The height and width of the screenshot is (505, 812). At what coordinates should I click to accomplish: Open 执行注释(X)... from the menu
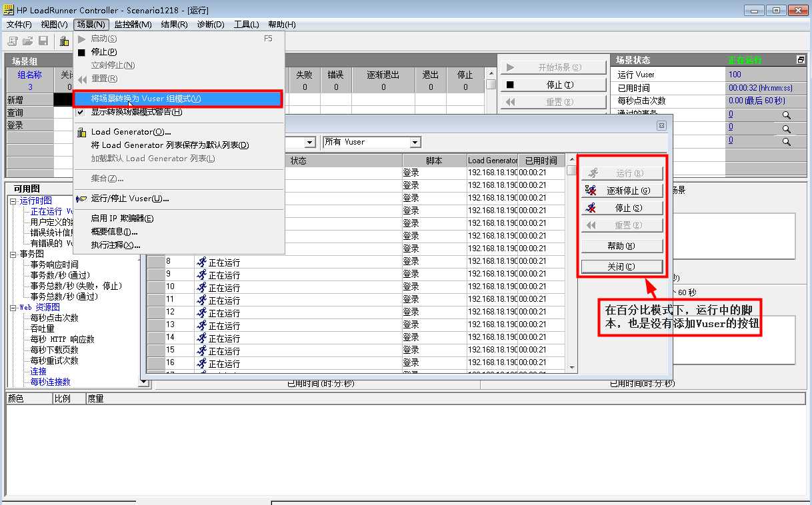coord(179,245)
